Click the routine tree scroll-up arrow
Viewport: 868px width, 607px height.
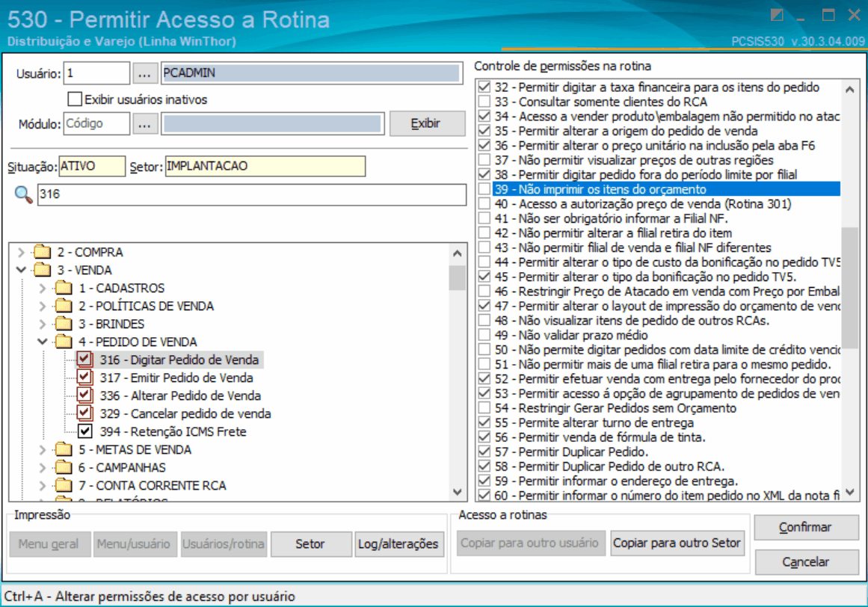[x=458, y=253]
